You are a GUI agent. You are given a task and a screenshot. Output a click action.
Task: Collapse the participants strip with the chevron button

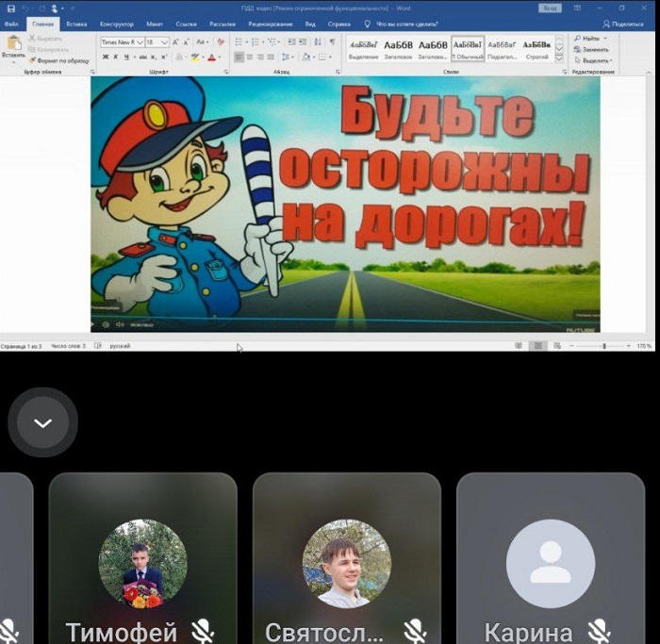point(43,422)
